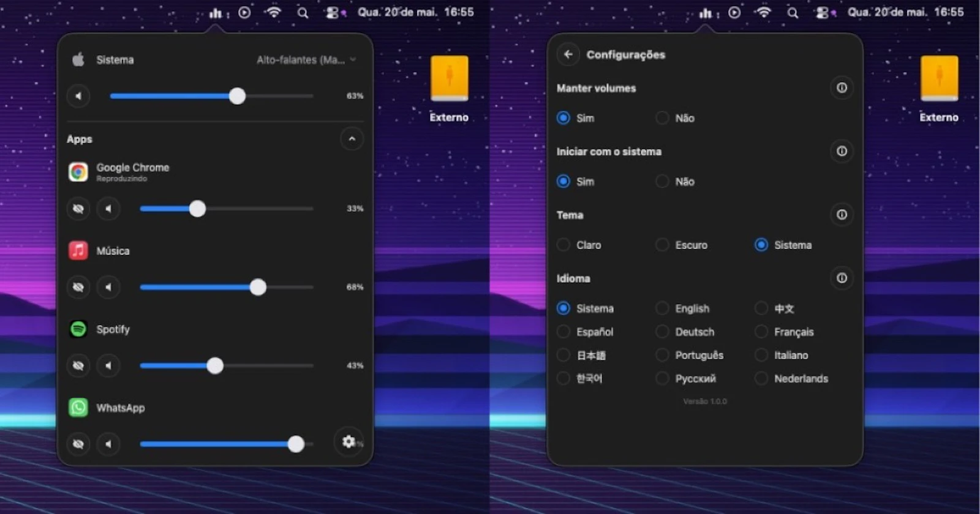The image size is (980, 514).
Task: Show info for Iniciar com o sistema
Action: [x=842, y=151]
